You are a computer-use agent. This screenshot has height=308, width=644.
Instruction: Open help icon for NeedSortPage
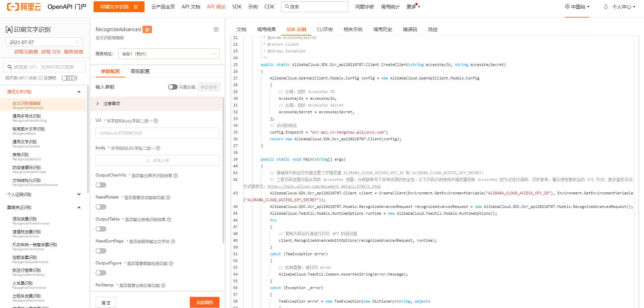tap(173, 242)
